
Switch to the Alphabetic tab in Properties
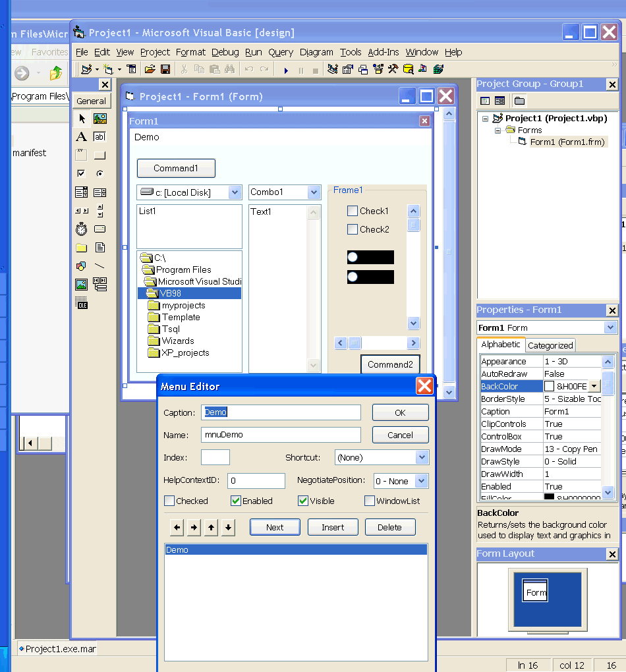coord(500,345)
